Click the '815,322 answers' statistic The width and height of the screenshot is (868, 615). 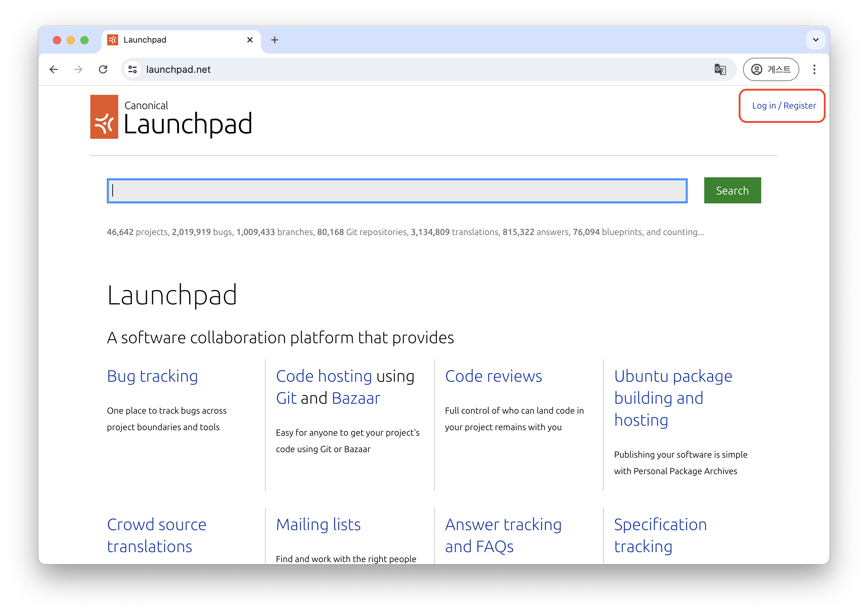pos(535,232)
